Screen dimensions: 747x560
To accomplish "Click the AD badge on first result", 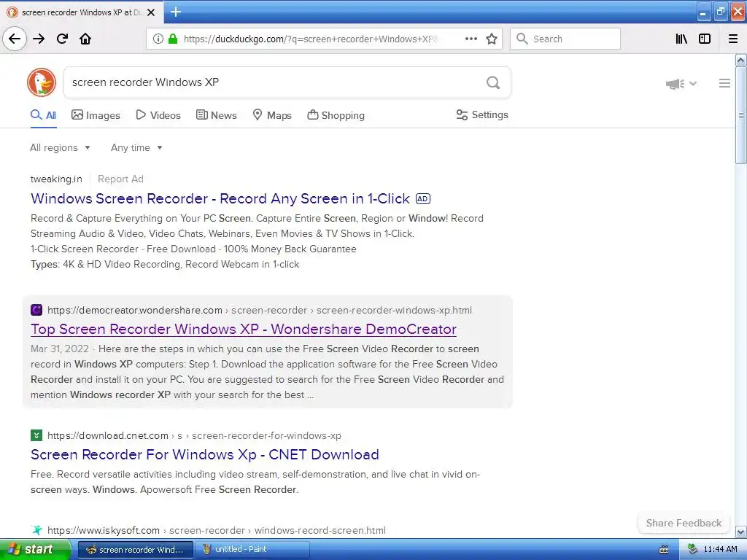I will (423, 198).
